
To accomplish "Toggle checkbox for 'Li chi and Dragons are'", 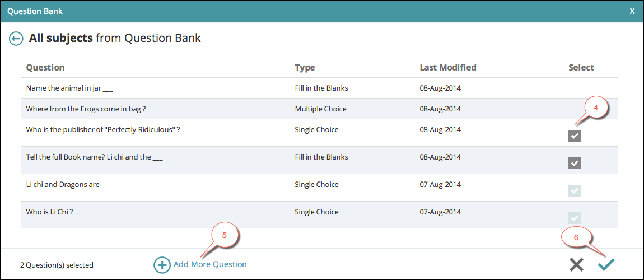I will (x=575, y=190).
